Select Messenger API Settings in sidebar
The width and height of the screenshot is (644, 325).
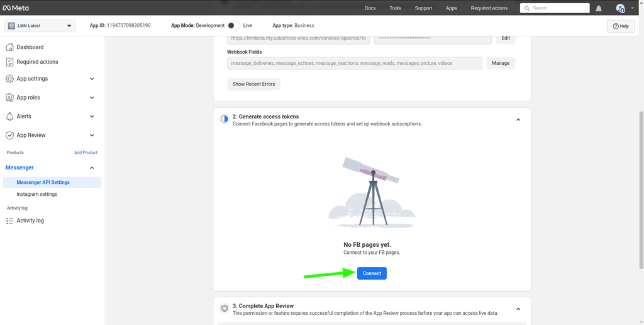point(52,182)
